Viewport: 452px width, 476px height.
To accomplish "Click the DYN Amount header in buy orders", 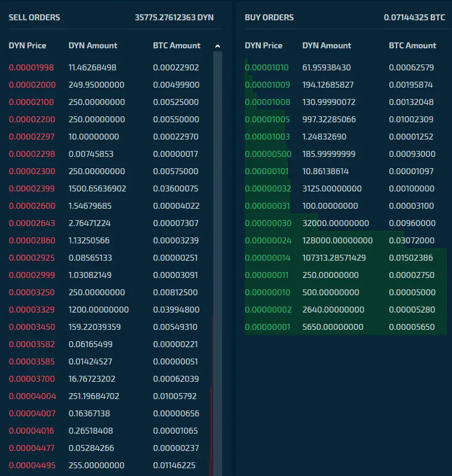I will click(x=327, y=45).
